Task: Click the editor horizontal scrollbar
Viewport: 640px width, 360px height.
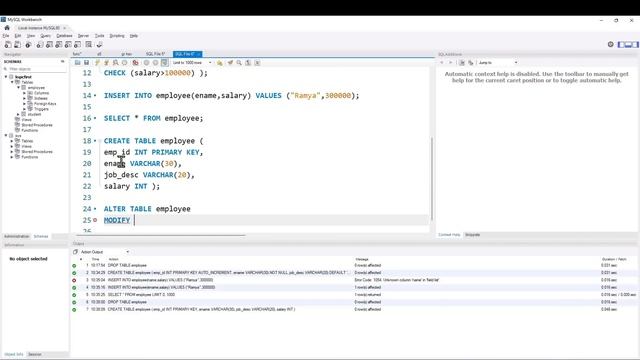Action: pyautogui.click(x=160, y=235)
